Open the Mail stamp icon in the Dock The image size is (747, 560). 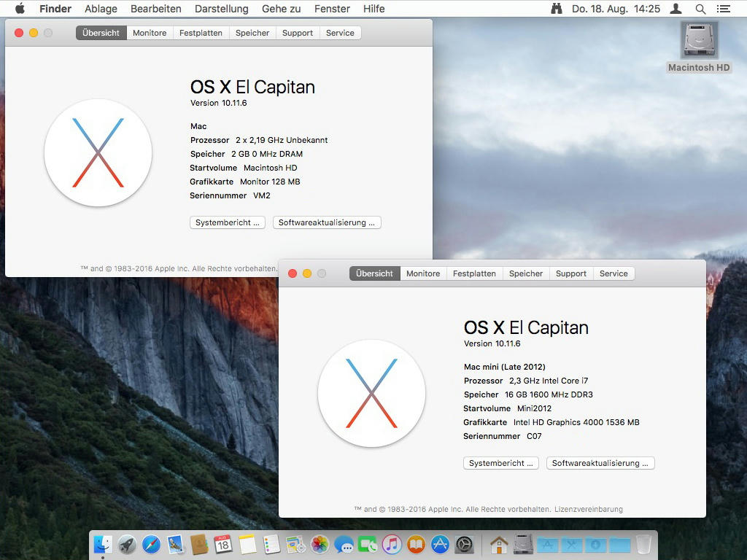point(175,544)
